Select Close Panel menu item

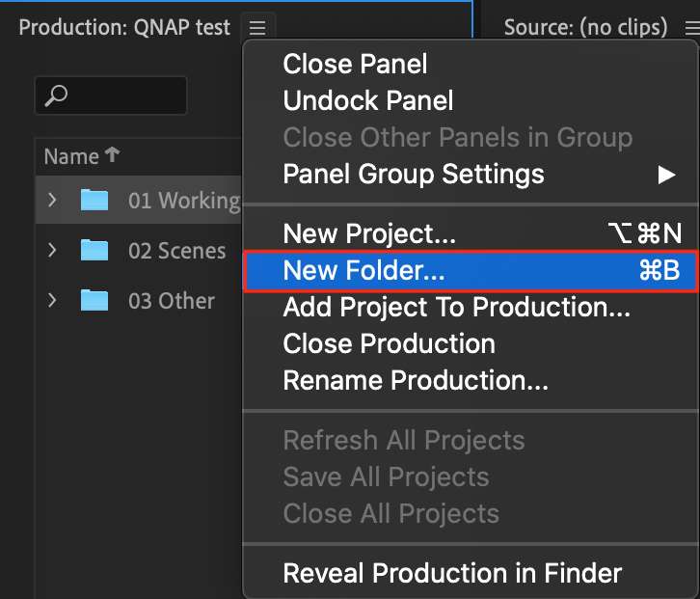coord(471,64)
